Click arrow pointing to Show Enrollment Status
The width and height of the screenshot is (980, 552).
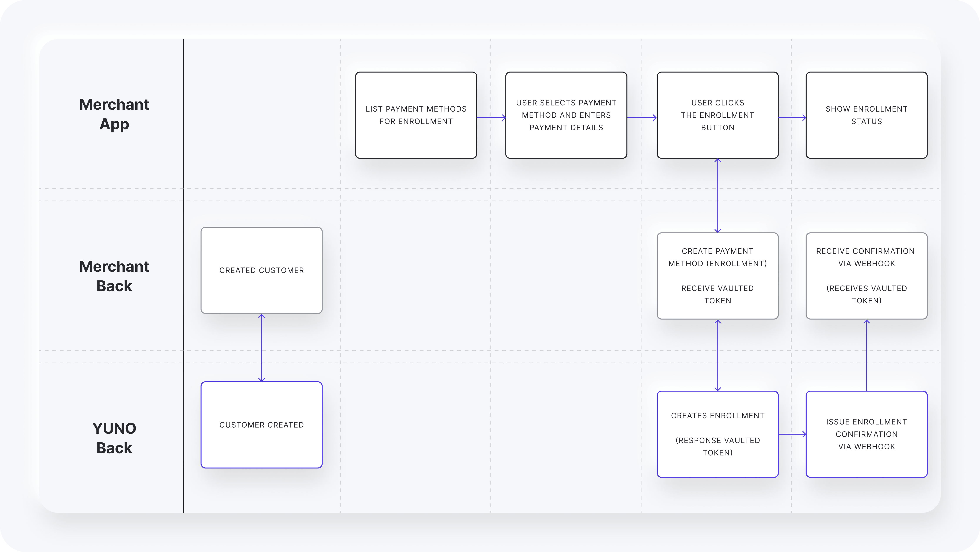pos(792,117)
